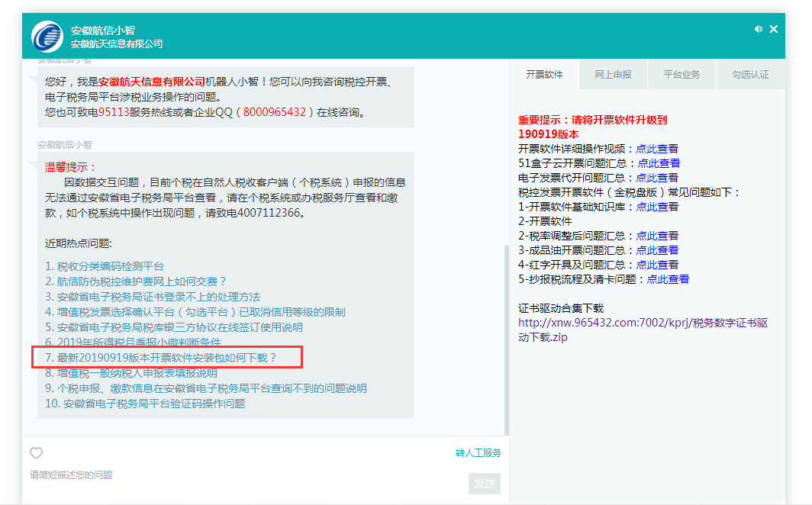812x505 pixels.
Task: Select the 平台业务 tab
Action: point(681,75)
